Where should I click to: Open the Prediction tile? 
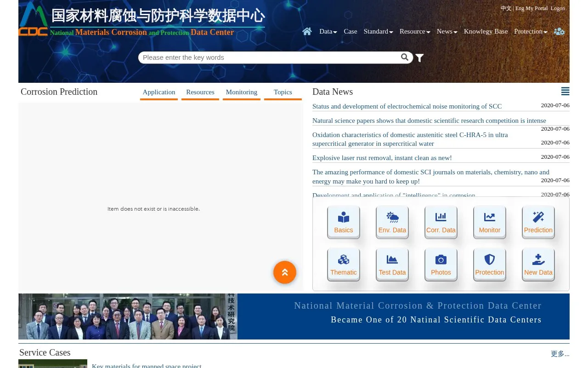click(x=538, y=222)
